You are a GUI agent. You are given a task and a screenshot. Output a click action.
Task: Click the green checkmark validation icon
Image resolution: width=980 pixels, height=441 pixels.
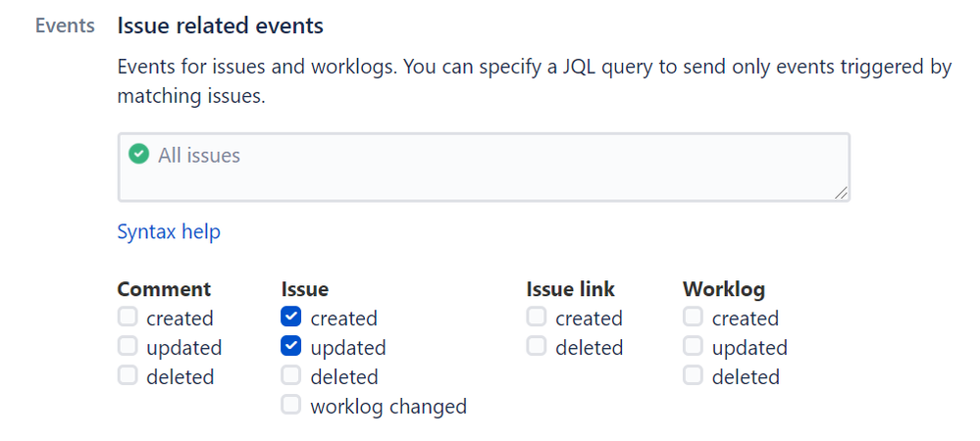point(138,154)
